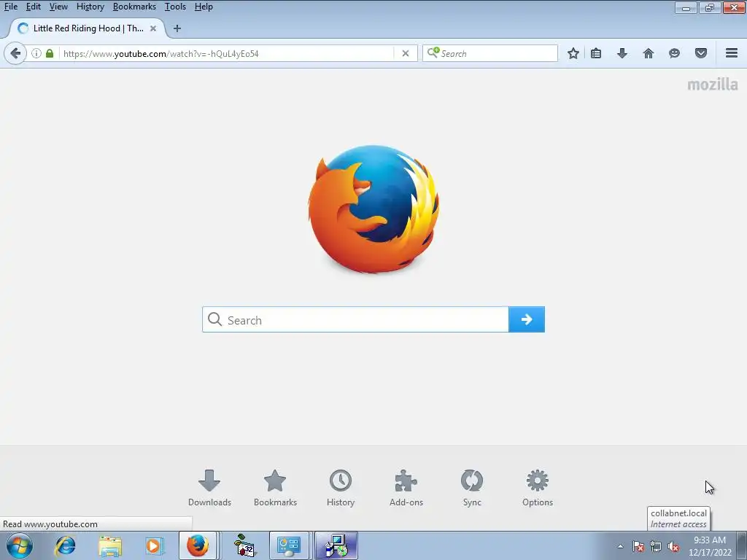Stop loading the page with the X button

point(406,53)
